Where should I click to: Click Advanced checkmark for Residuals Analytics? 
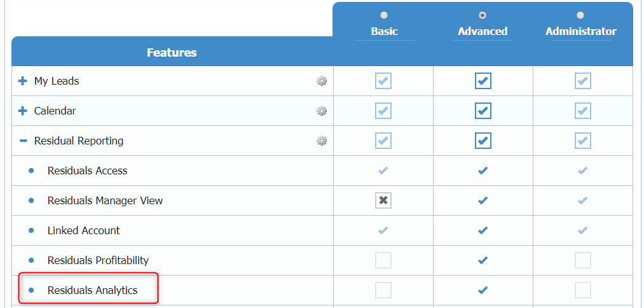[483, 290]
